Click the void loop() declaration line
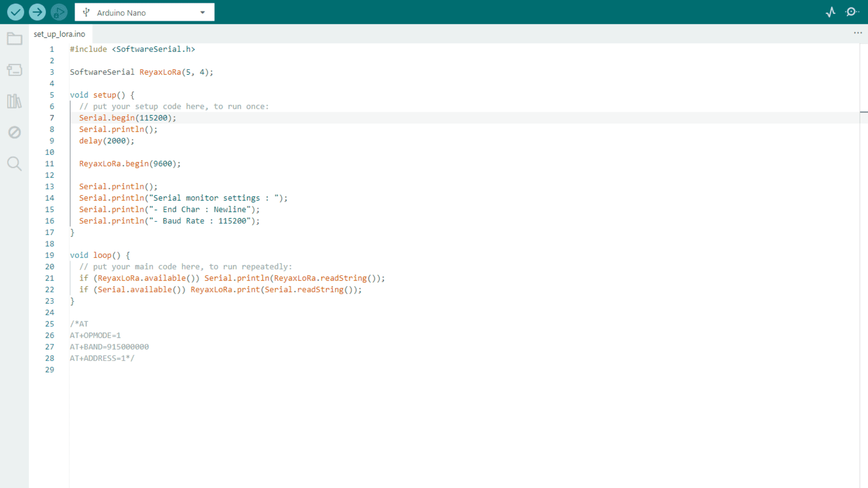Screen dimensions: 868x488 [99, 255]
